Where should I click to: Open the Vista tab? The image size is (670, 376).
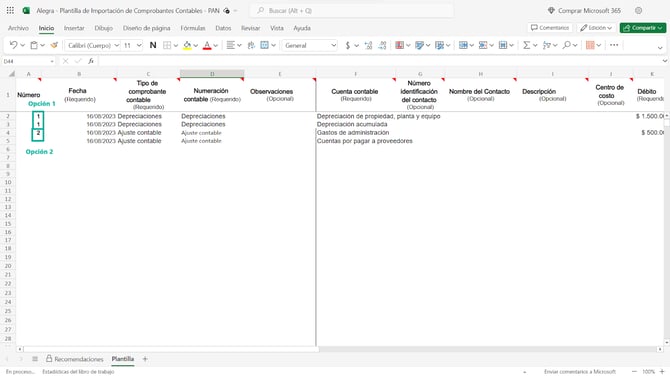[277, 28]
